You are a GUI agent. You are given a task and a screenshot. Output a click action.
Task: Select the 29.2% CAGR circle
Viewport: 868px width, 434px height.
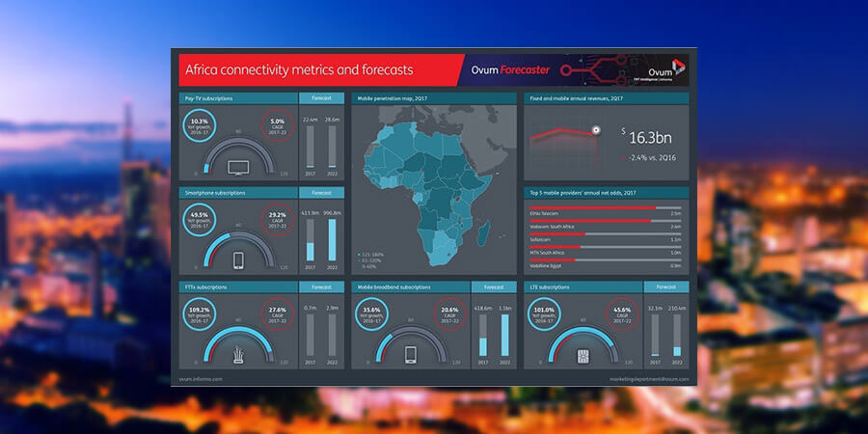[278, 220]
